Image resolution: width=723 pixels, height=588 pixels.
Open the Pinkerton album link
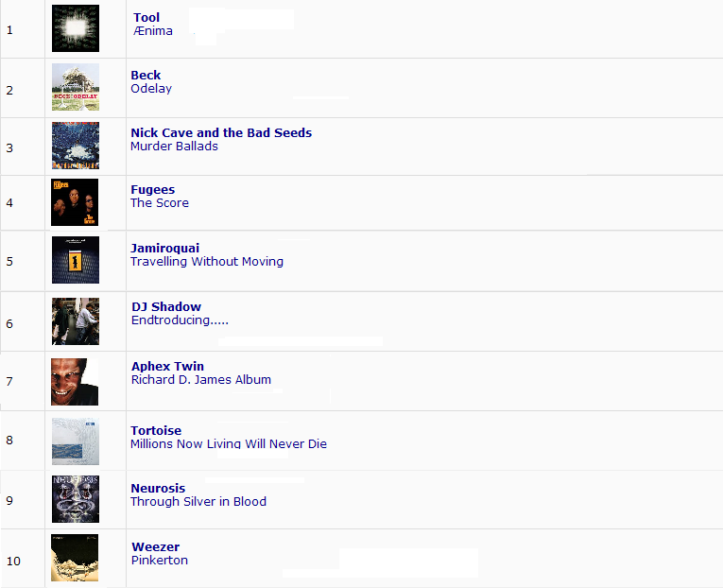[x=160, y=561]
